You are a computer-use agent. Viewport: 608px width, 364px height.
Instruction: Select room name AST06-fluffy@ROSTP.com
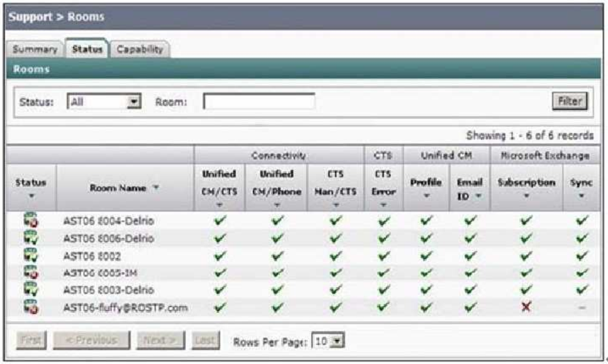click(x=126, y=307)
